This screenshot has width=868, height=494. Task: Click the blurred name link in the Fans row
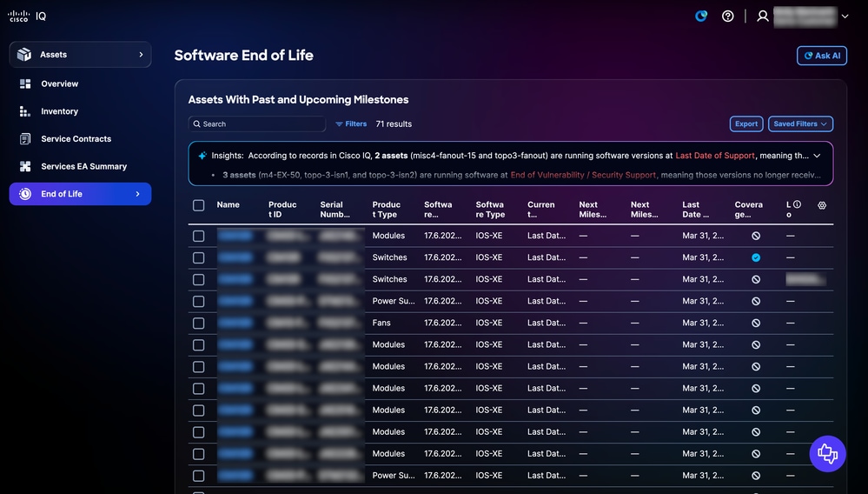pos(235,323)
